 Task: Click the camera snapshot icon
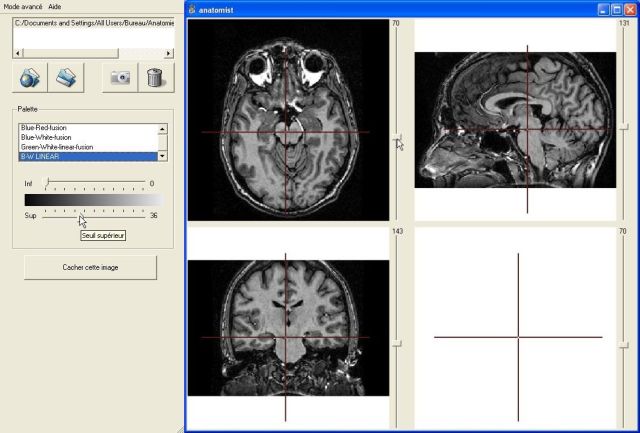(x=120, y=77)
